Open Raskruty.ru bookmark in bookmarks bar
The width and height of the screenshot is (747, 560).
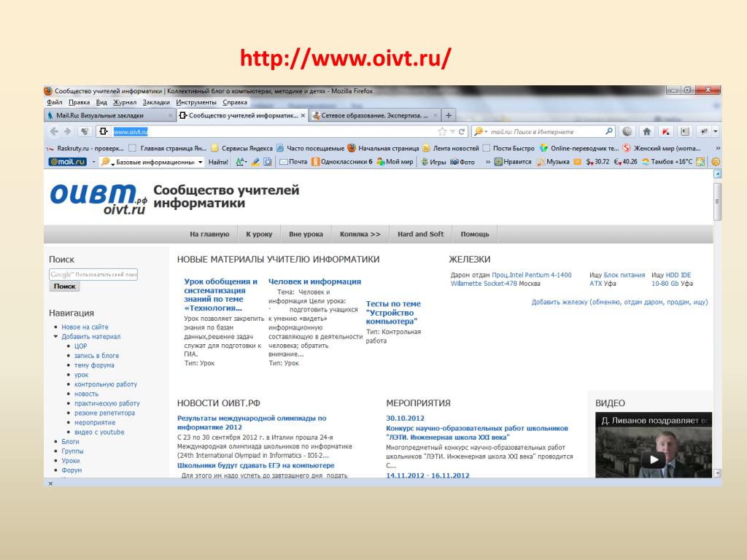click(x=85, y=148)
